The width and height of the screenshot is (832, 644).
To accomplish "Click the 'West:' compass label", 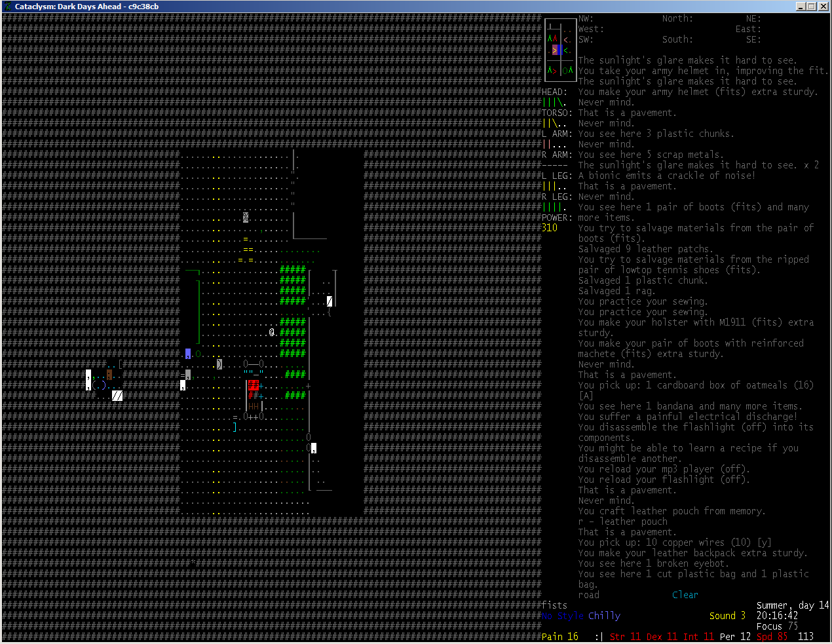I will pos(592,29).
